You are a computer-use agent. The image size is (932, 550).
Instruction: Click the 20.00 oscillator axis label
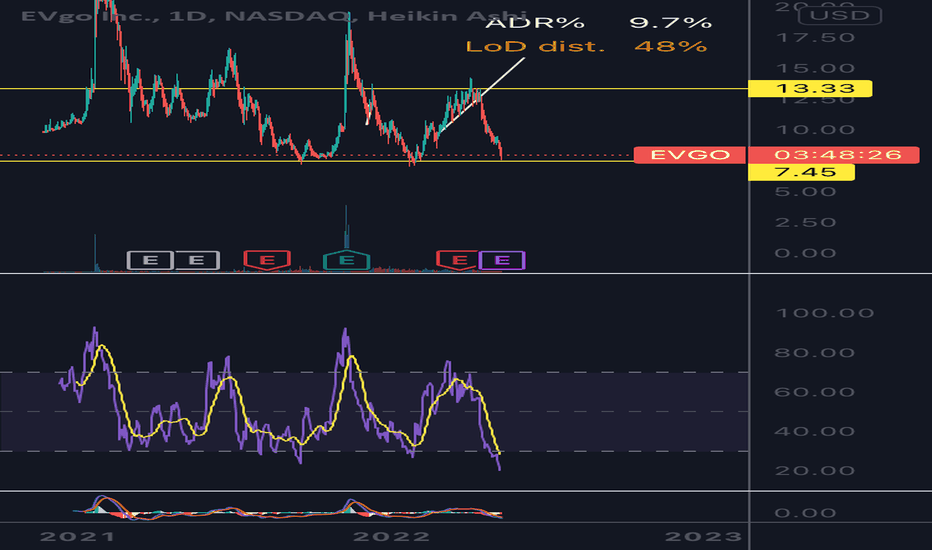(x=815, y=470)
